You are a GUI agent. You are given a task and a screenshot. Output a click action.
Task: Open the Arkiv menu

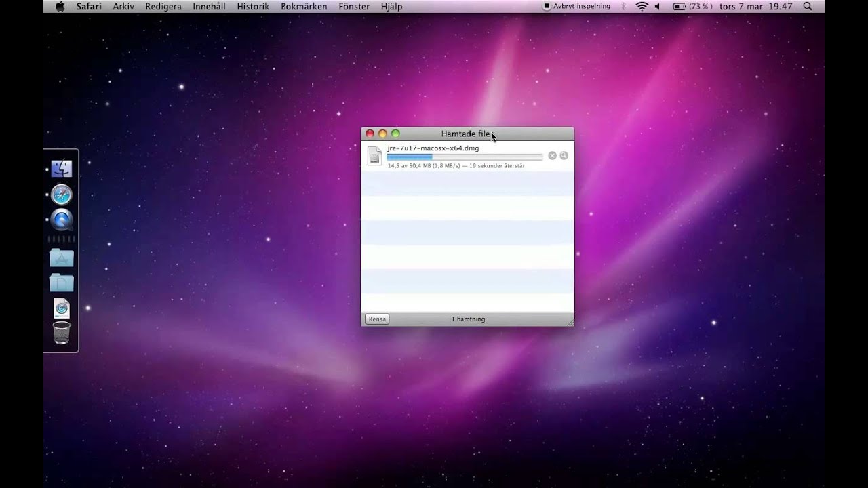click(x=123, y=6)
